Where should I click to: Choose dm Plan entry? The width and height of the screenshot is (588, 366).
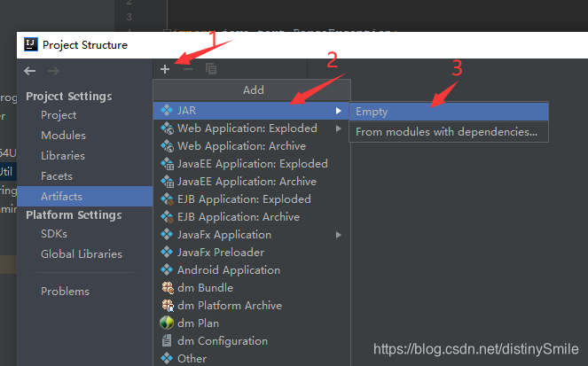pos(251,323)
